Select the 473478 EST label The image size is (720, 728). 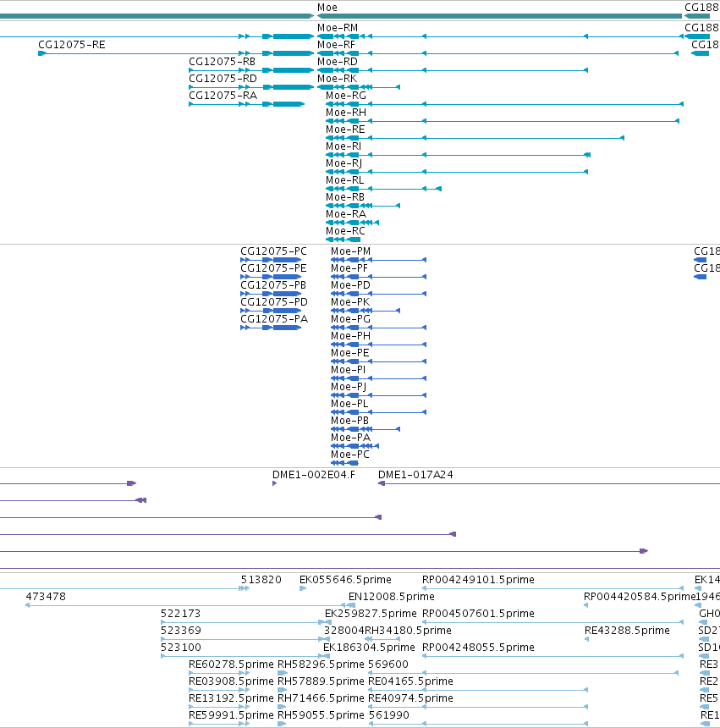point(46,597)
